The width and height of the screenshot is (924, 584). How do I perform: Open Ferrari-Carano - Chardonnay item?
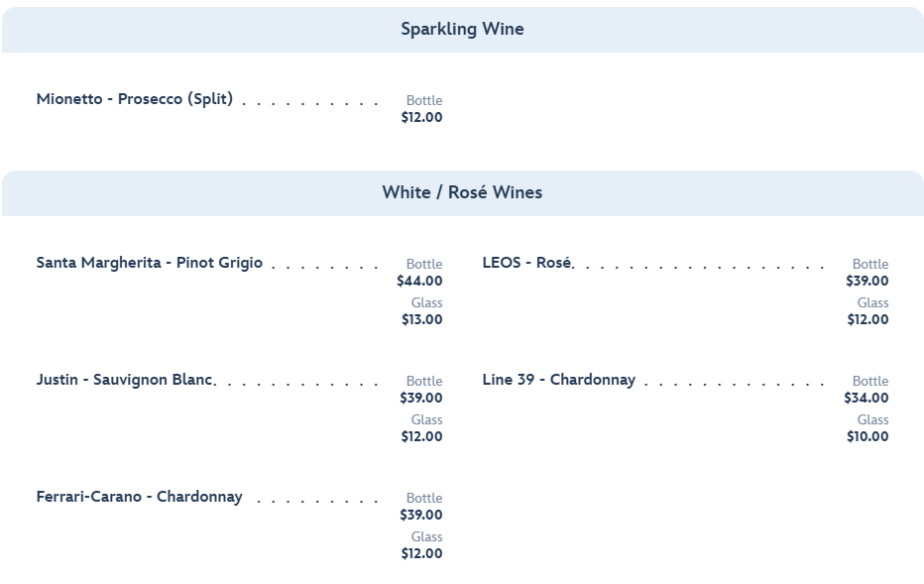click(x=140, y=497)
